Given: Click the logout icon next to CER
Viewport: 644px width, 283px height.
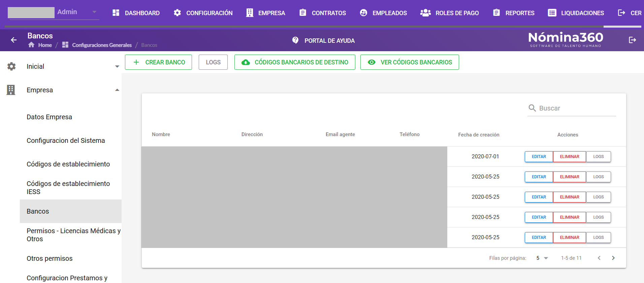Looking at the screenshot, I should pyautogui.click(x=621, y=13).
